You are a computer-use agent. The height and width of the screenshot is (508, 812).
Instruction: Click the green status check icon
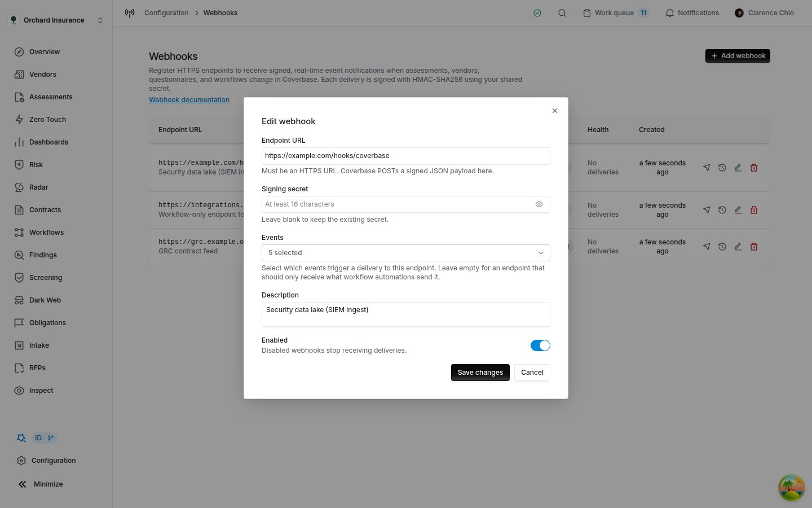click(x=537, y=13)
